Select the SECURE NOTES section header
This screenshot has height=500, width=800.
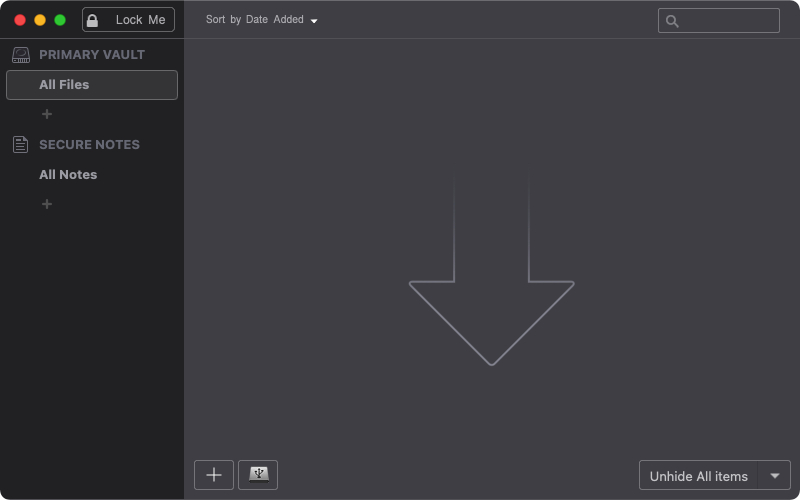click(x=89, y=145)
